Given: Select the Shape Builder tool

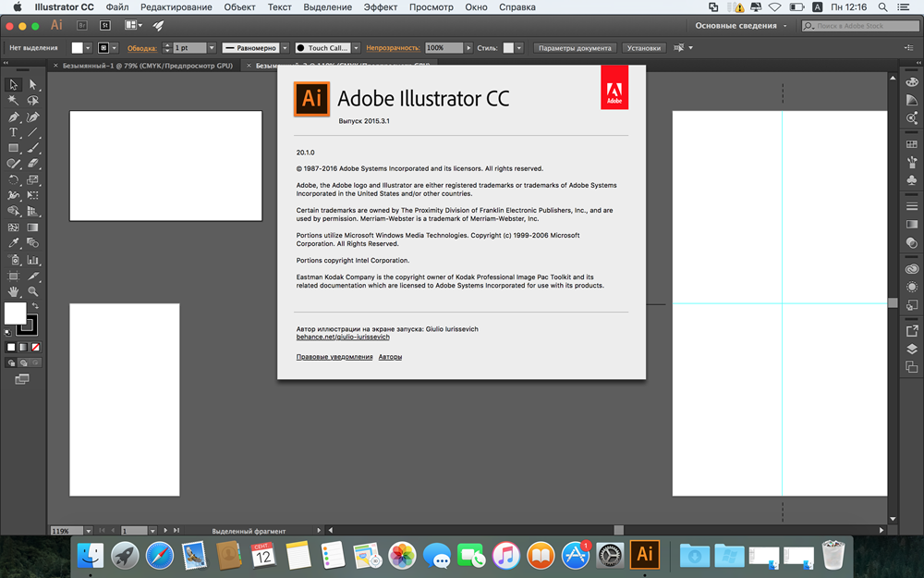Looking at the screenshot, I should [x=13, y=211].
